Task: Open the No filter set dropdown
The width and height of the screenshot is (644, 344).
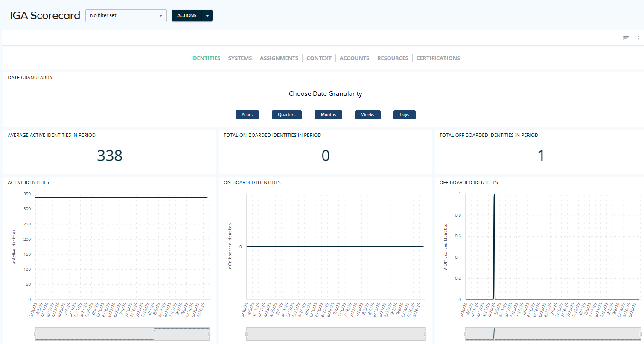Action: pos(126,15)
